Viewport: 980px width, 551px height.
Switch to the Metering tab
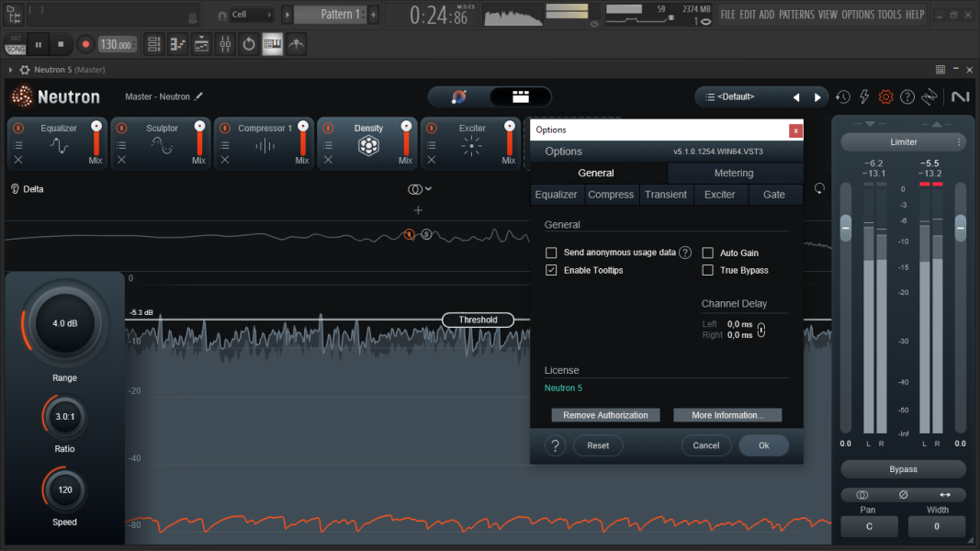tap(734, 173)
